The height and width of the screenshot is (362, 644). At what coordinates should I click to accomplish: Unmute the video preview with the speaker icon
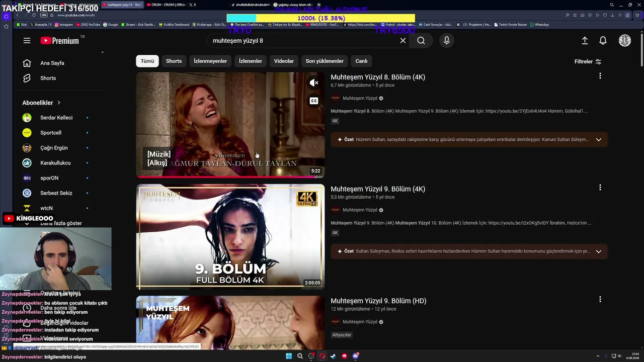[314, 83]
